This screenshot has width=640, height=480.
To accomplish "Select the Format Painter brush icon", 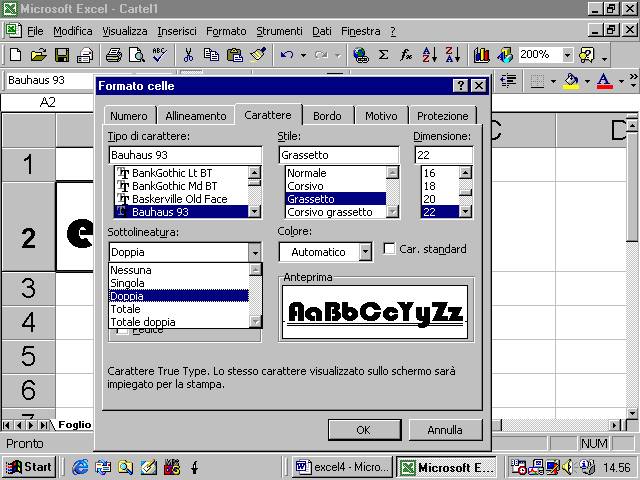I will (x=258, y=55).
